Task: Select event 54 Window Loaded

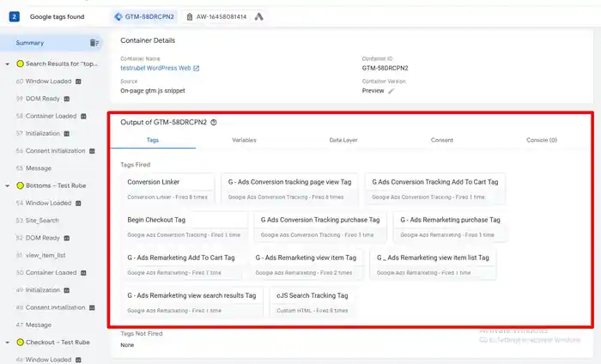Action: click(x=44, y=203)
